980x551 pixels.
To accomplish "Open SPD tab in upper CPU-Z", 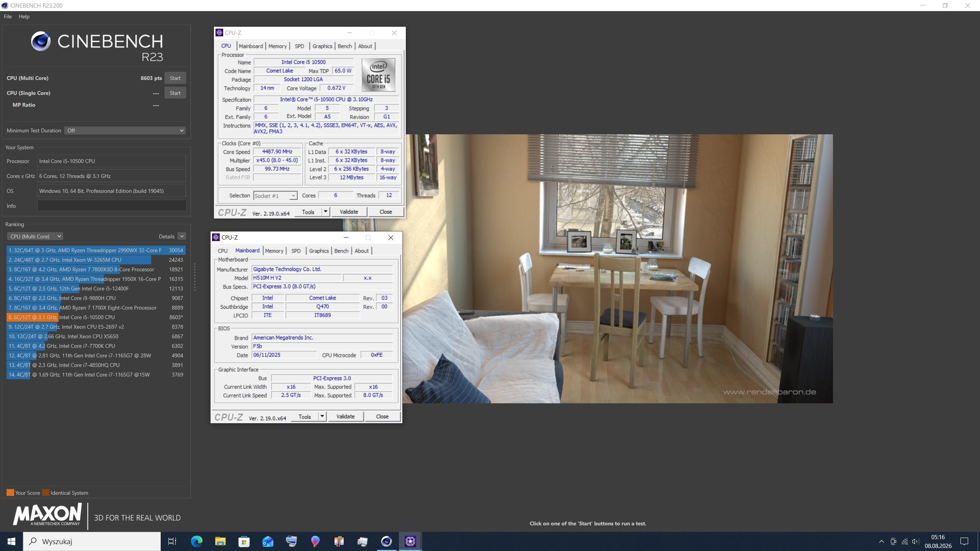I will (299, 46).
